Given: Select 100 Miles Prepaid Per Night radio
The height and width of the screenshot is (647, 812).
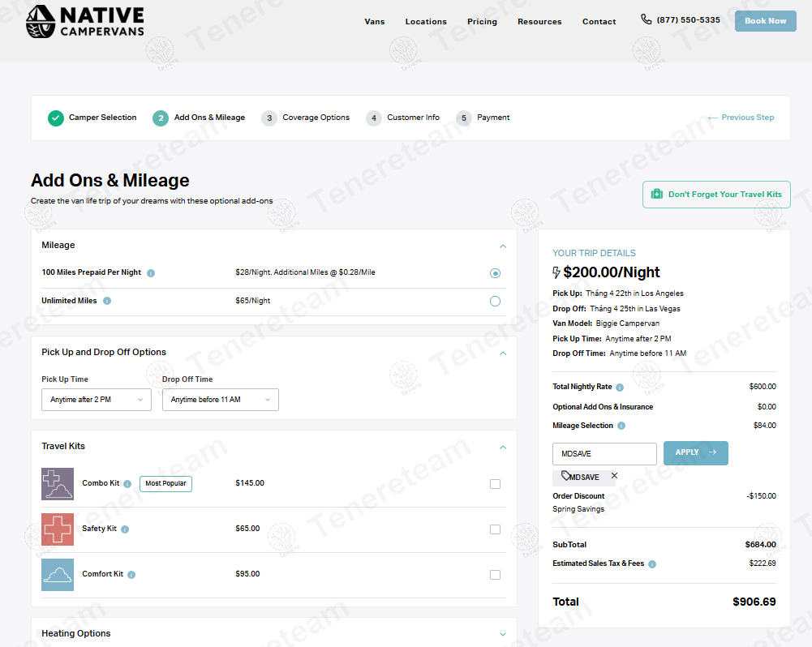Looking at the screenshot, I should pos(495,273).
